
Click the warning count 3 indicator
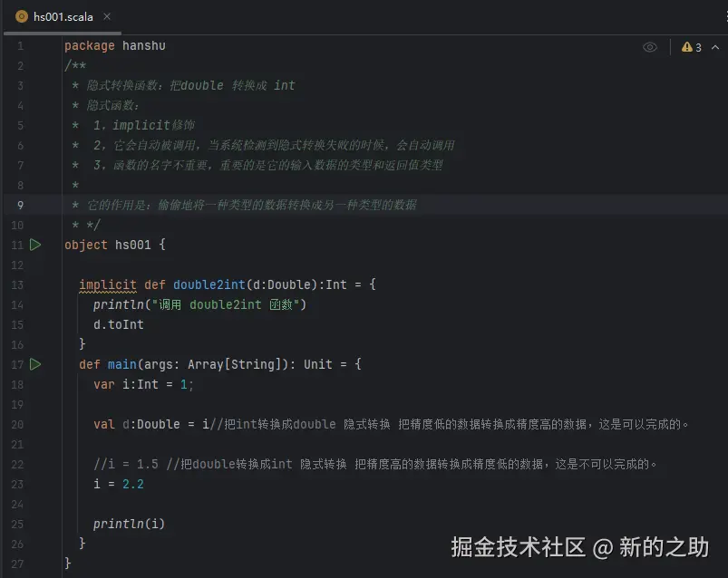(x=699, y=46)
